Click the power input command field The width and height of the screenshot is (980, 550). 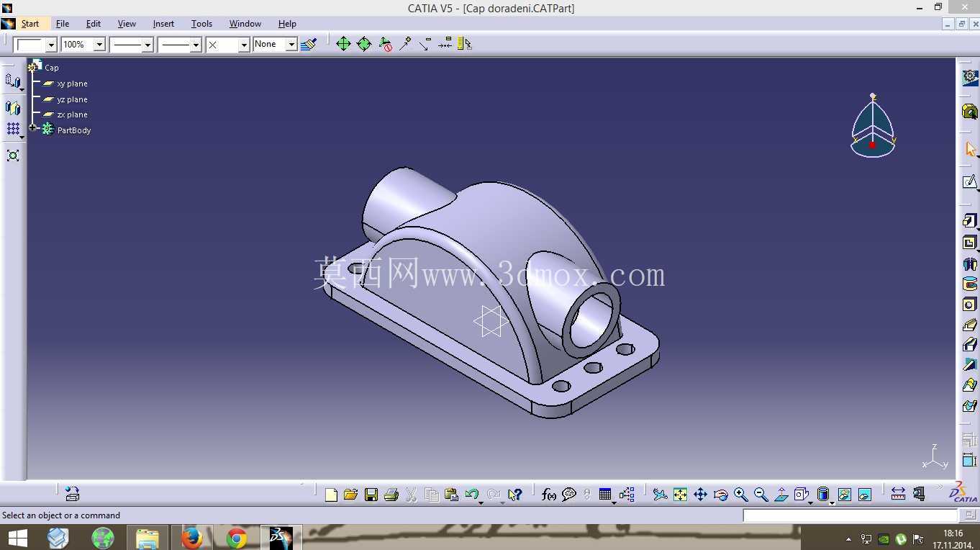click(x=850, y=515)
